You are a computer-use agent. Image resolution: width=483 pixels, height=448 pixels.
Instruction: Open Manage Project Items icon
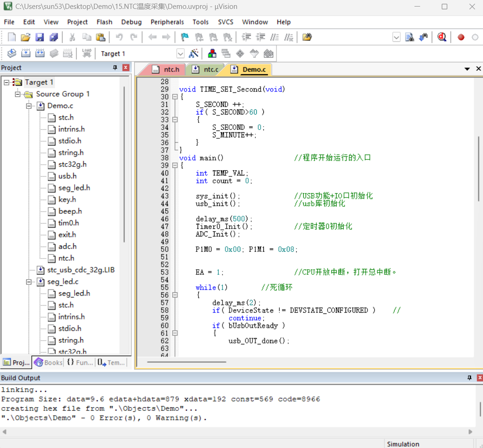(x=212, y=53)
